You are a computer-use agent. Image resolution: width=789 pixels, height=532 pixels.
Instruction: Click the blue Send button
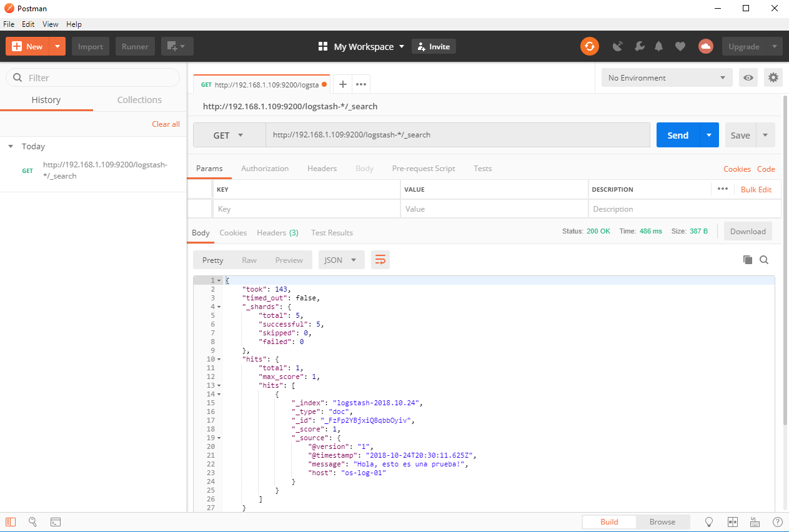click(677, 135)
